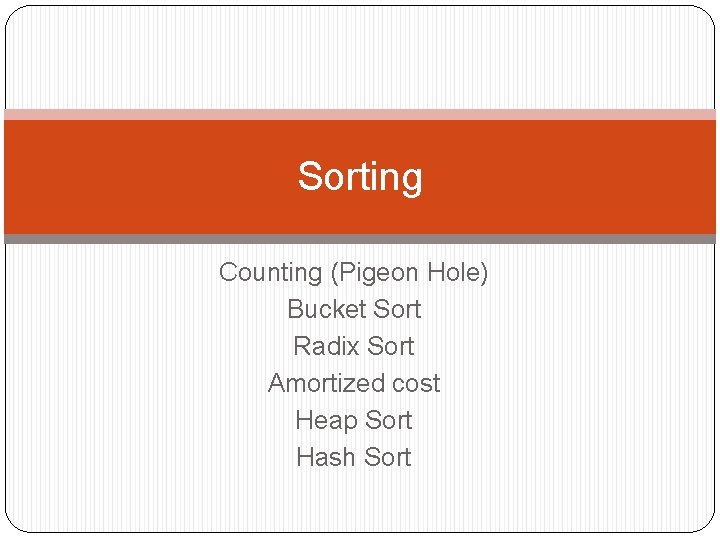Viewport: 720px width, 540px height.
Task: Click the word "cost"
Action: point(416,383)
